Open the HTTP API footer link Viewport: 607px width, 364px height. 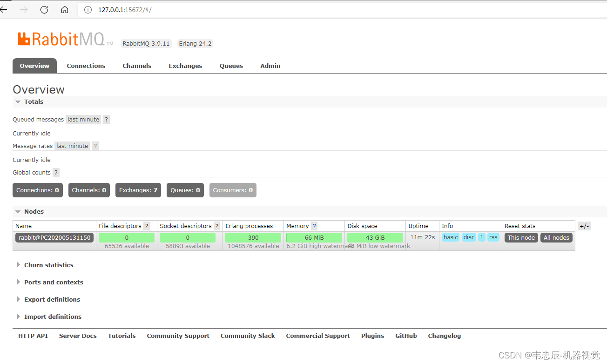[33, 336]
